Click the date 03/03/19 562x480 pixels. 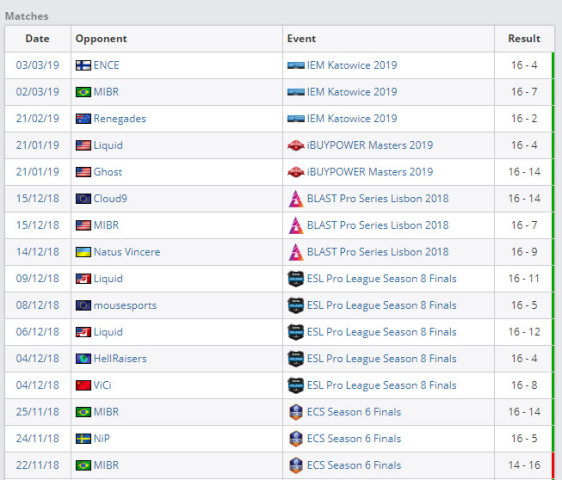click(x=38, y=65)
